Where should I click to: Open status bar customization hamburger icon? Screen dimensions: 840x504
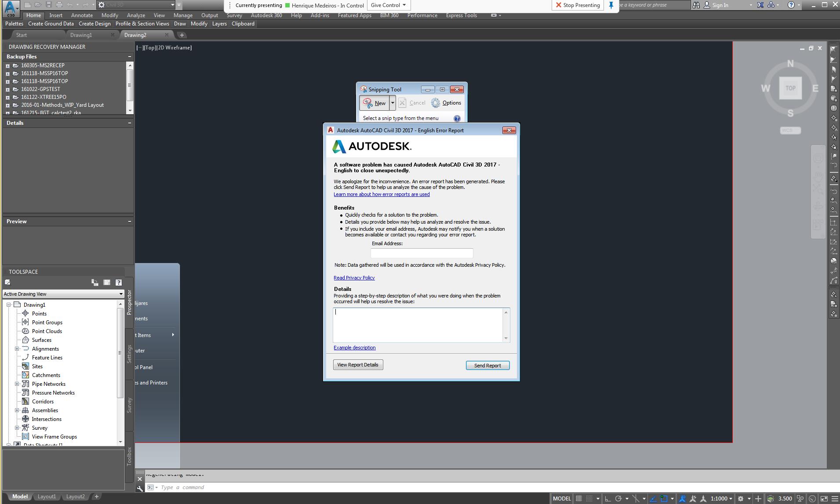coord(834,498)
